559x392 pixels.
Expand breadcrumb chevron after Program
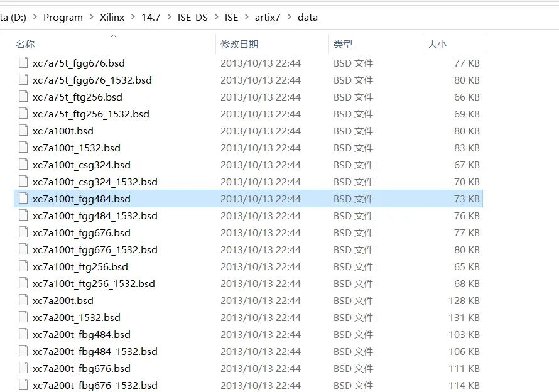point(91,17)
